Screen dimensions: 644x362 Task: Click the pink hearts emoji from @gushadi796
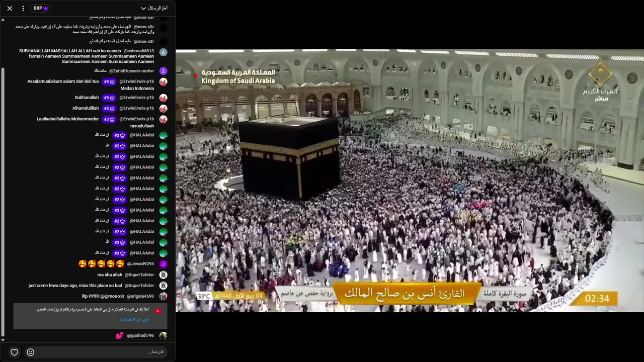(120, 335)
